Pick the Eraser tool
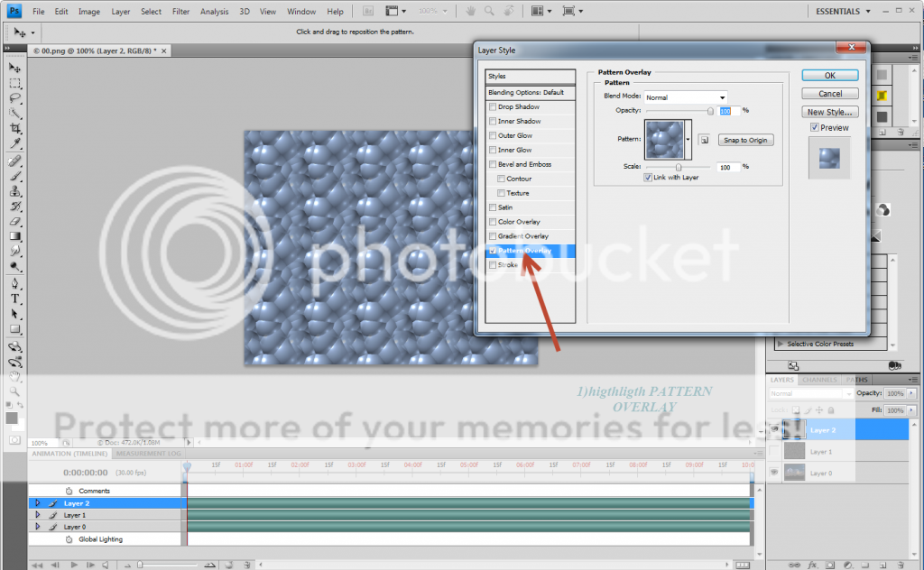Viewport: 924px width, 570px height. coord(15,221)
